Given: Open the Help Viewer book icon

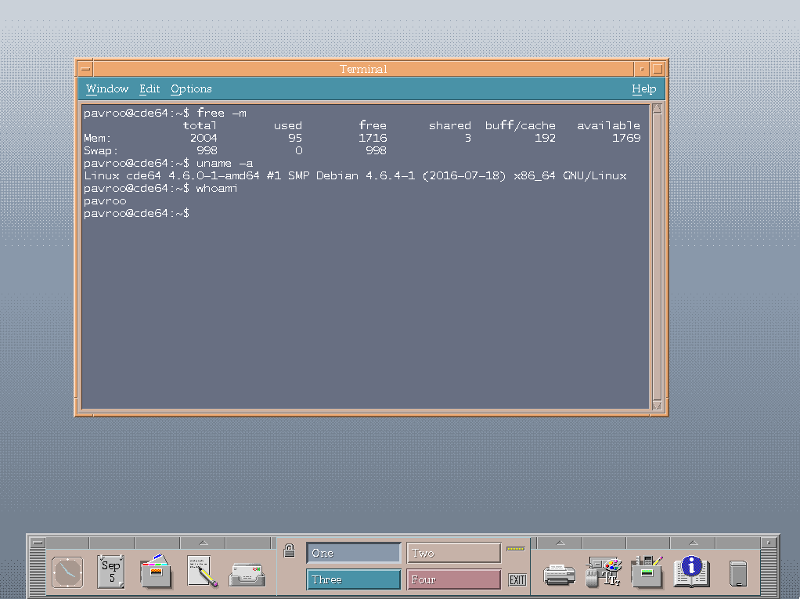Looking at the screenshot, I should 691,574.
